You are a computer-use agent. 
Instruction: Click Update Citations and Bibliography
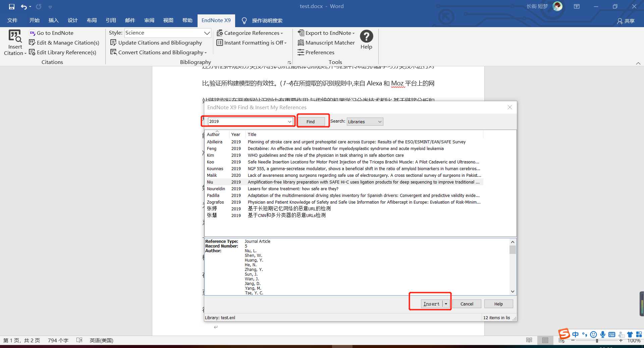coord(156,43)
